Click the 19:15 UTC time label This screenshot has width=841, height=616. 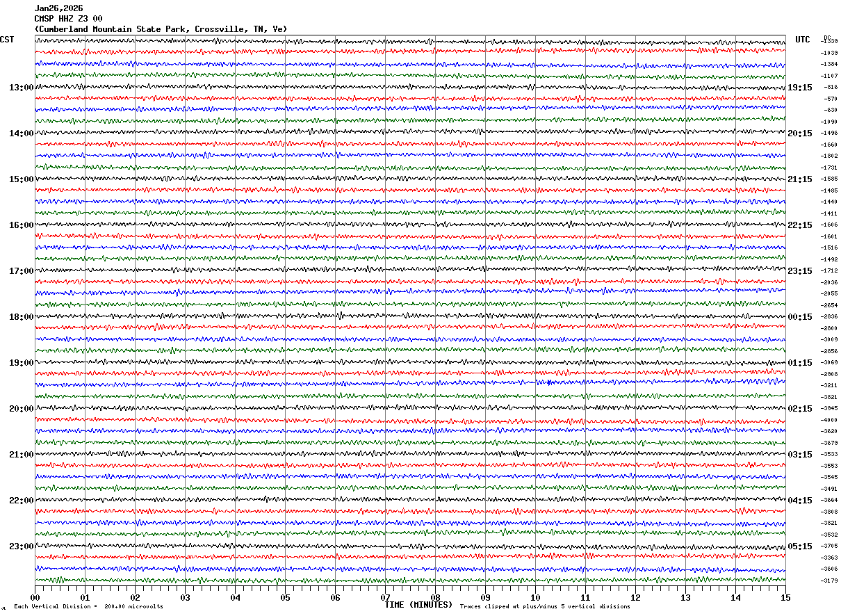coord(800,88)
